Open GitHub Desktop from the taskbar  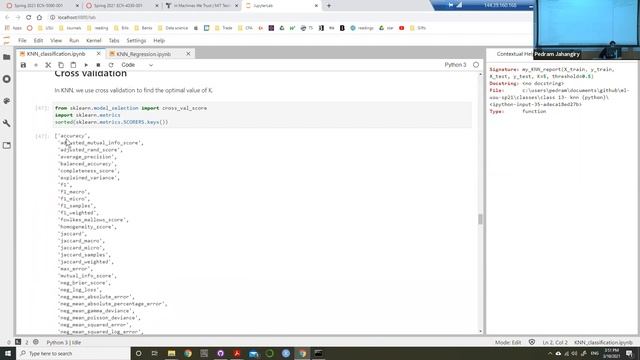(x=220, y=353)
